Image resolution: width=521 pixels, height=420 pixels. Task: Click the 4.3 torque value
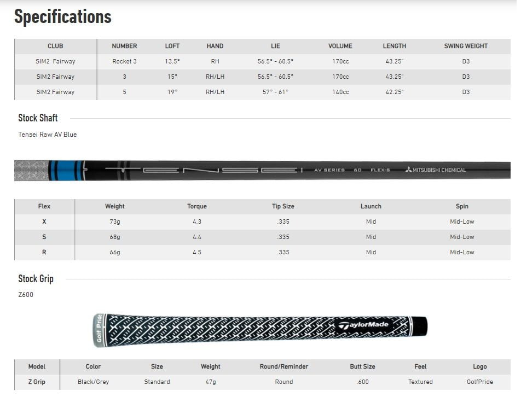[x=196, y=221]
